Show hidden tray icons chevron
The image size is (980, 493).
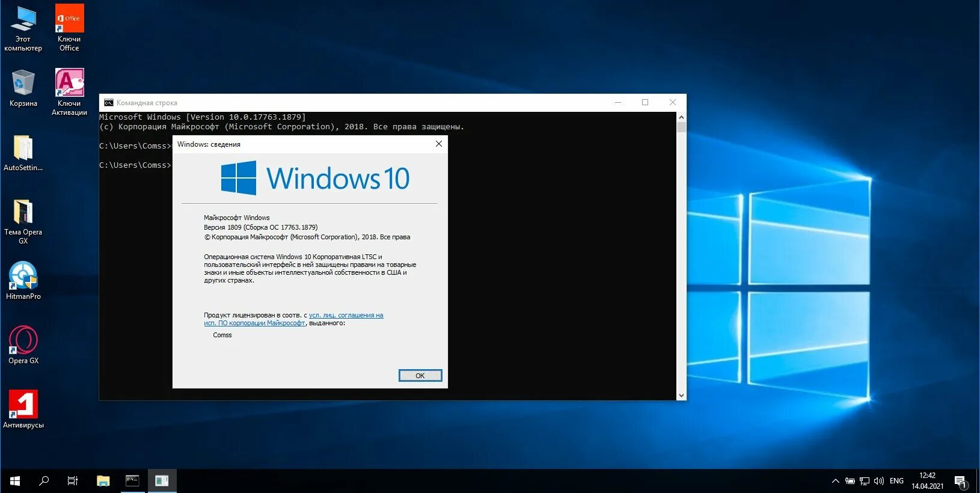pyautogui.click(x=835, y=481)
